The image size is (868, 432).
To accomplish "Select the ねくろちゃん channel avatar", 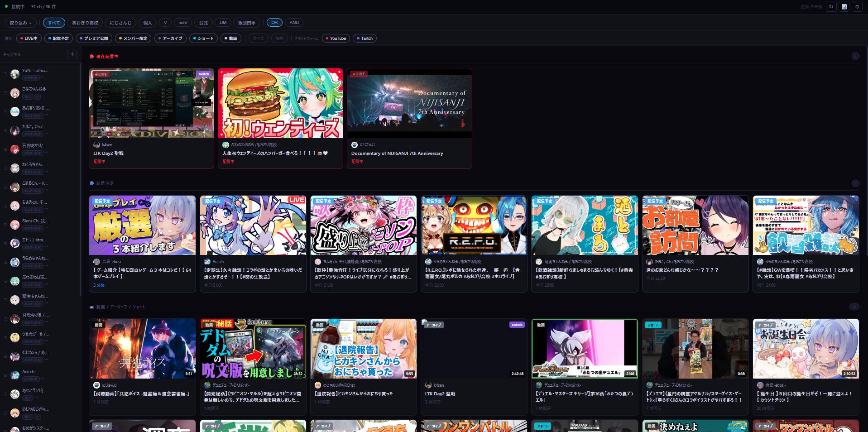I will click(15, 168).
